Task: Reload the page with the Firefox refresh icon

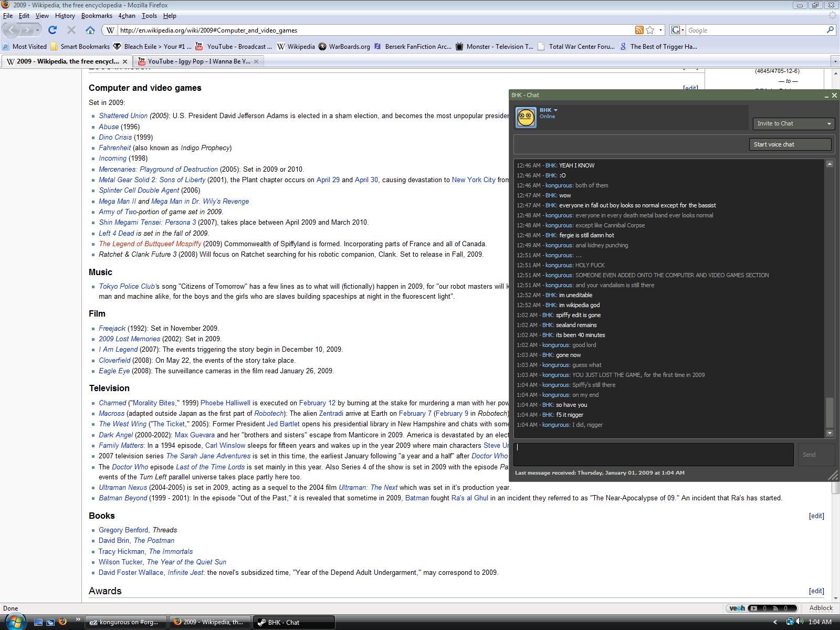Action: [52, 30]
